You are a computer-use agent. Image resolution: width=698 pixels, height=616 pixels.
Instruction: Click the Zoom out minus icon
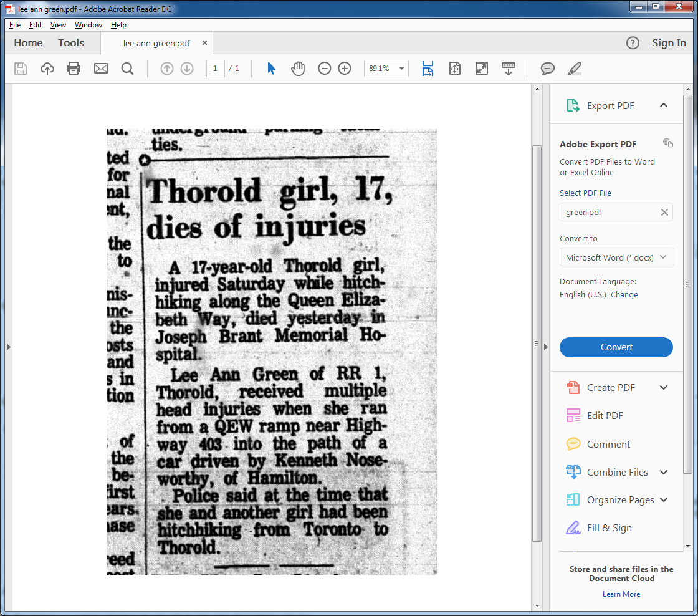[x=325, y=69]
